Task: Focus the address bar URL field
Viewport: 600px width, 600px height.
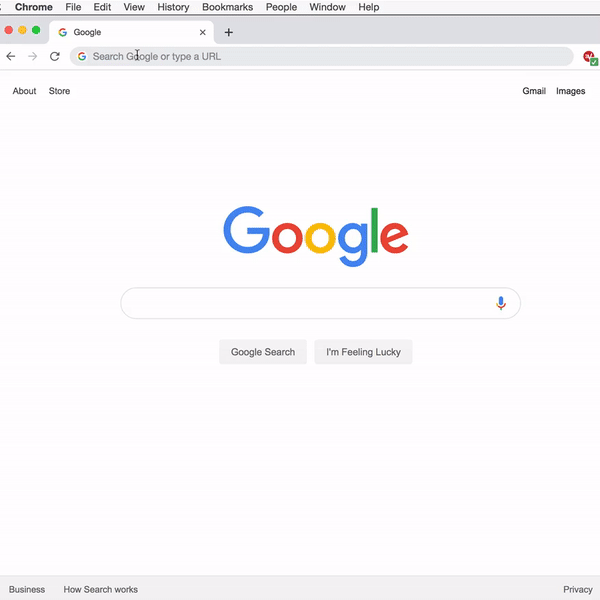Action: (x=321, y=56)
